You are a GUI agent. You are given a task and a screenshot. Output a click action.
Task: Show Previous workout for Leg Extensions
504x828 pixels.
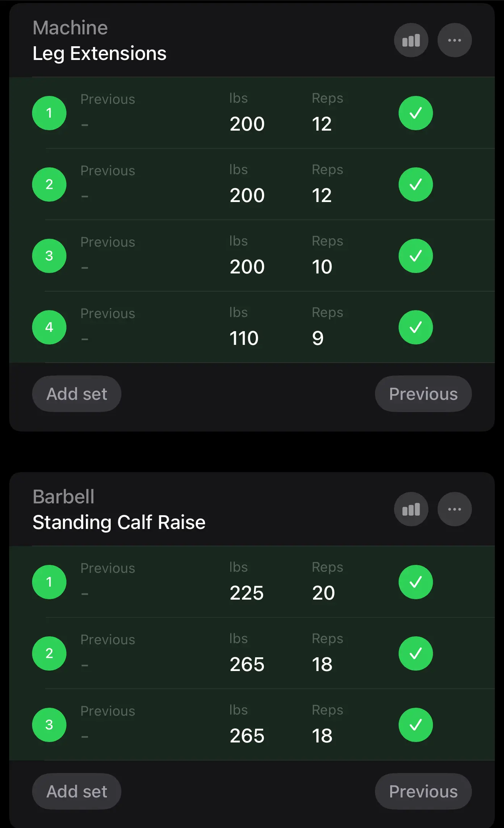click(x=423, y=394)
